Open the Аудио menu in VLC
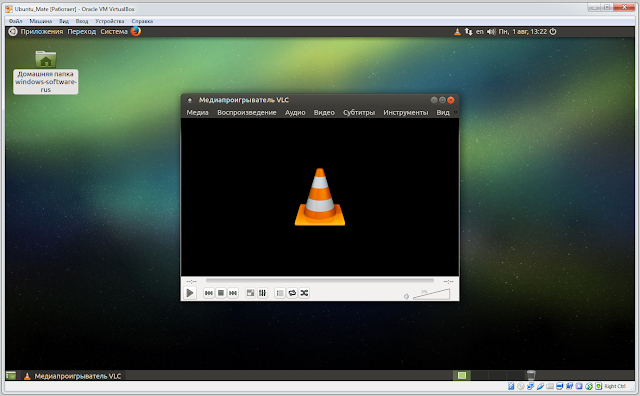Screen dimensions: 640x396 click(295, 112)
